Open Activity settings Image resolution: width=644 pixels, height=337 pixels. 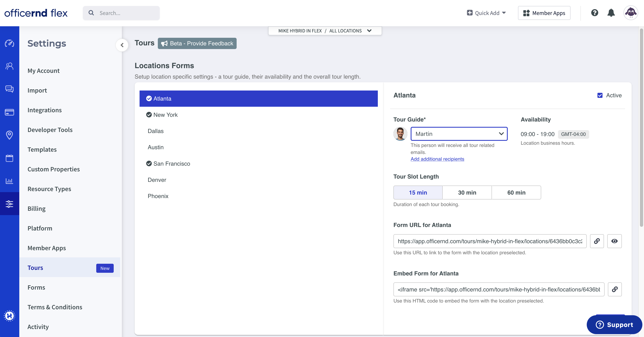(x=38, y=327)
